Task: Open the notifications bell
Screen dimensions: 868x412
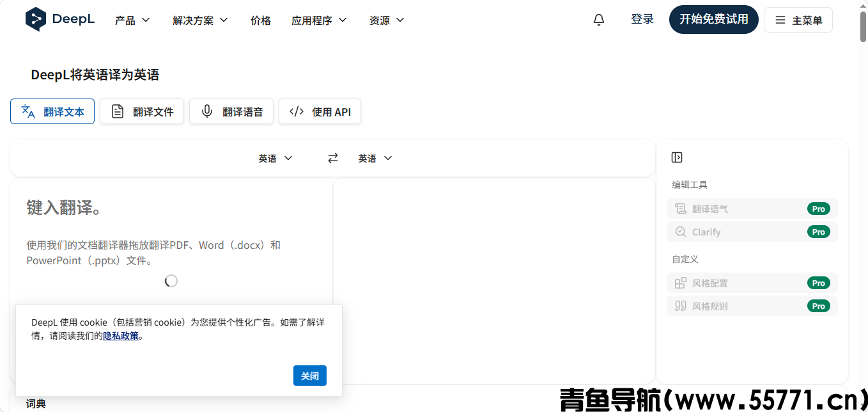Action: click(x=599, y=20)
